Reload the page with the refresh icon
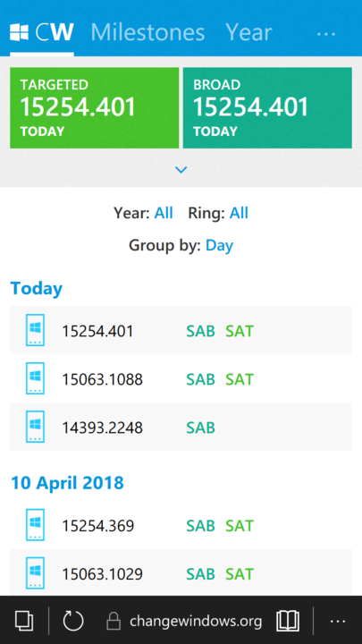The image size is (362, 644). (73, 620)
